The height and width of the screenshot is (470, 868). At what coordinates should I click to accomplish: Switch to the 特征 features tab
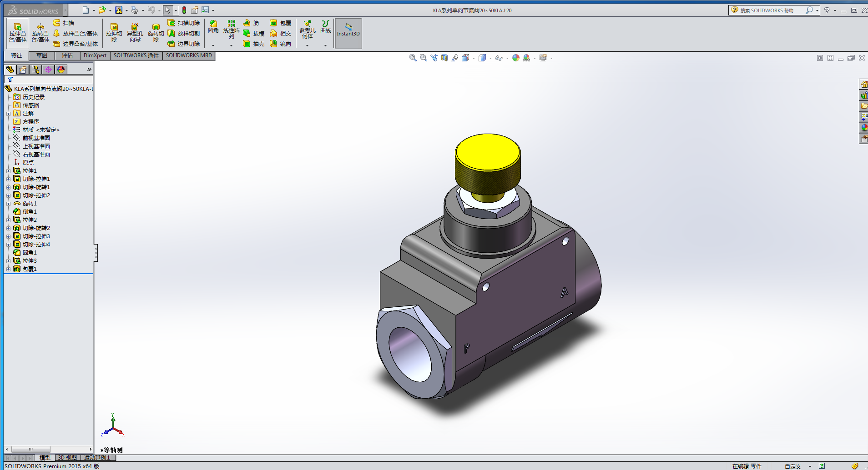point(16,55)
